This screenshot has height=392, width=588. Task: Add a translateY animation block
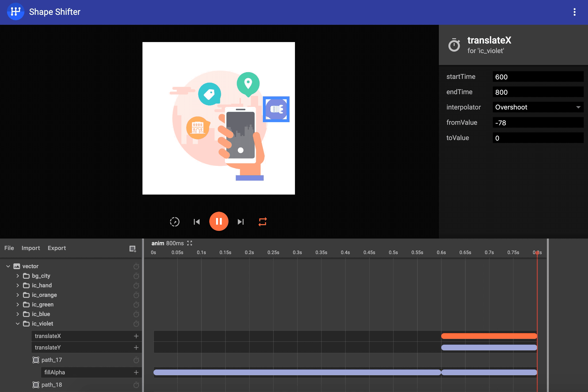click(136, 348)
